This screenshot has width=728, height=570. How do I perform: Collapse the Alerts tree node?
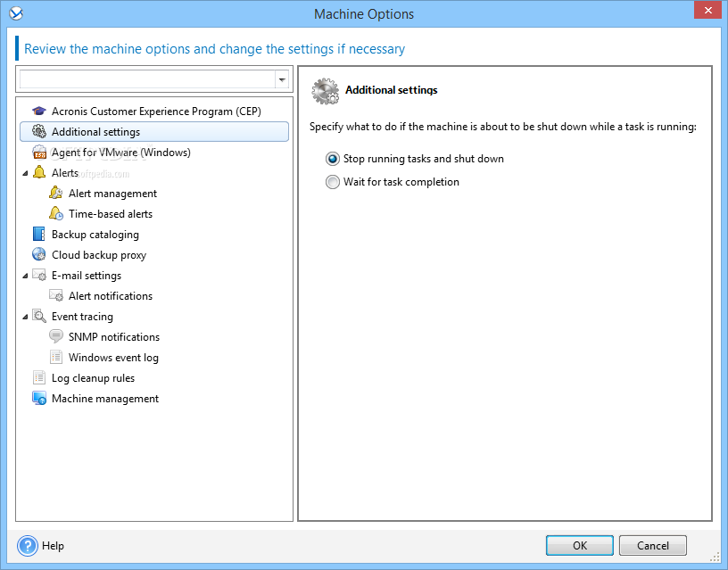25,173
